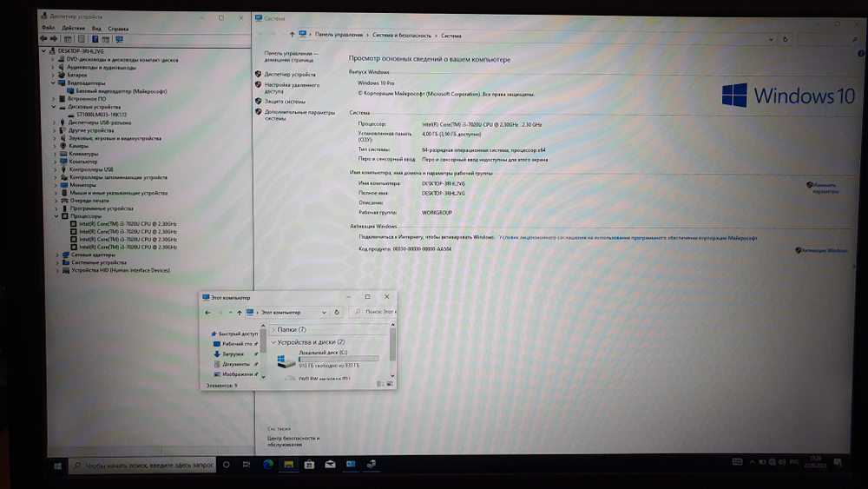The image size is (868, 489).
Task: Click the refresh icon in System address bar
Action: 785,39
